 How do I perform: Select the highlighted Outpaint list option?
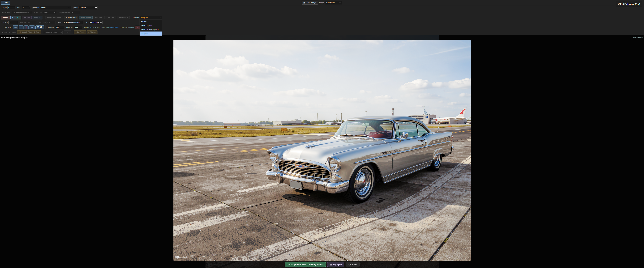tap(151, 34)
